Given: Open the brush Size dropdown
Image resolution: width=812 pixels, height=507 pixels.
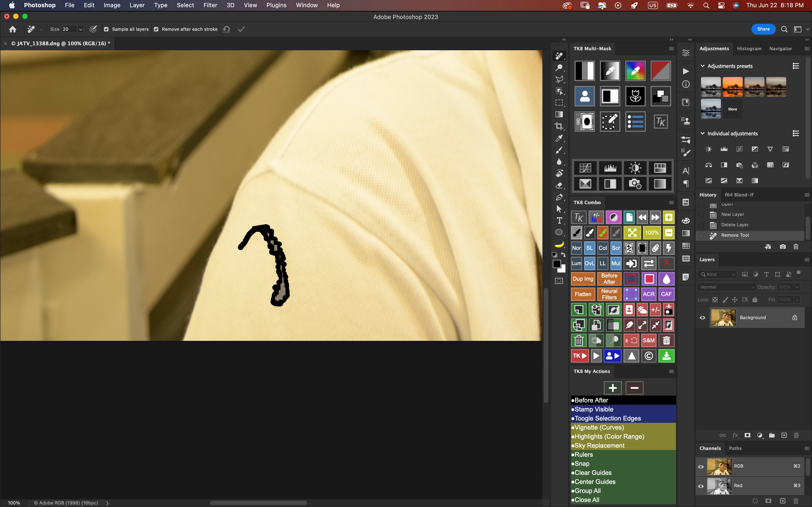Looking at the screenshot, I should point(80,29).
